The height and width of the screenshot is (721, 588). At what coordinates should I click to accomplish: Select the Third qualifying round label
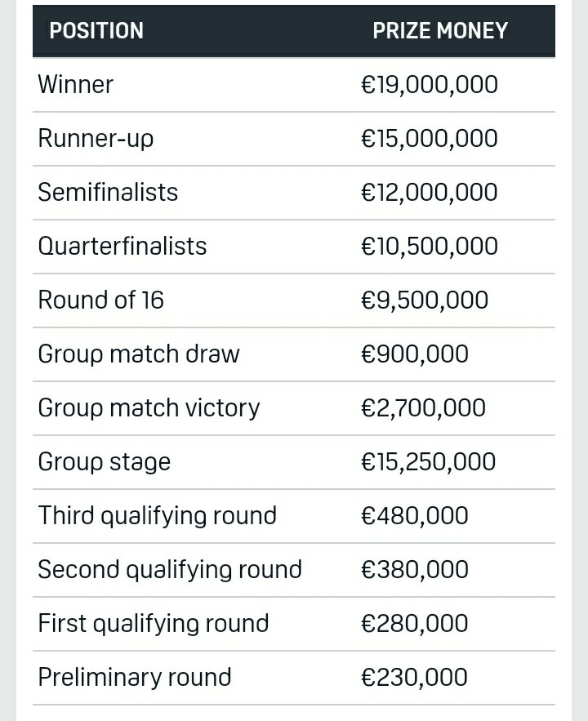click(x=158, y=516)
